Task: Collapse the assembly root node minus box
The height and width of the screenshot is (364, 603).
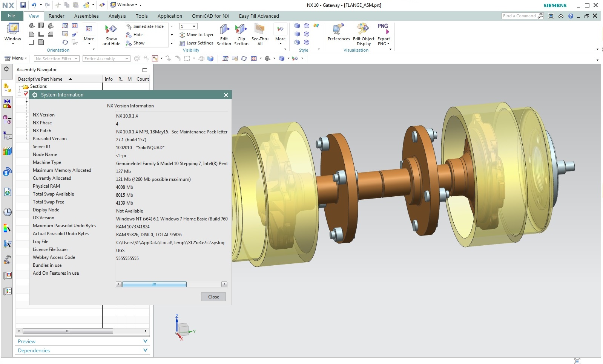Action: pyautogui.click(x=20, y=94)
